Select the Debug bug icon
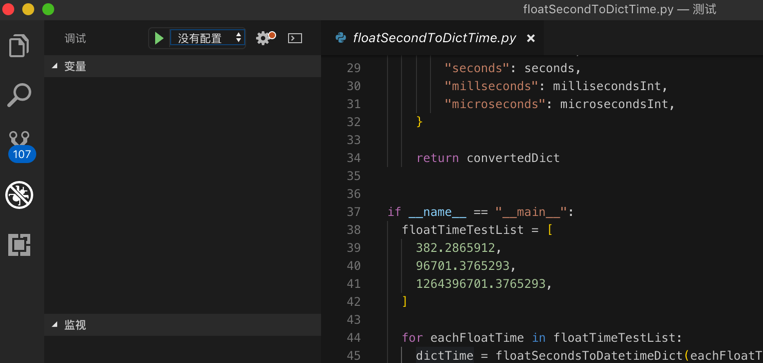This screenshot has height=363, width=763. pos(19,195)
